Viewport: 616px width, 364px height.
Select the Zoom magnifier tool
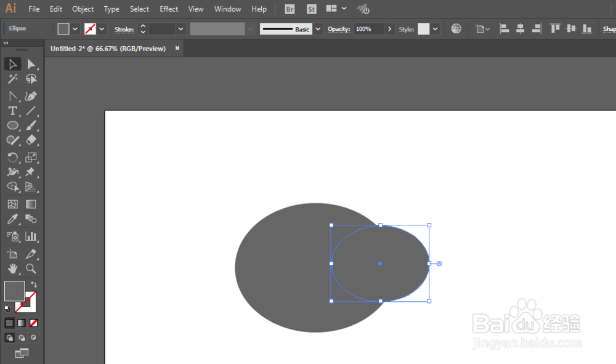point(31,269)
